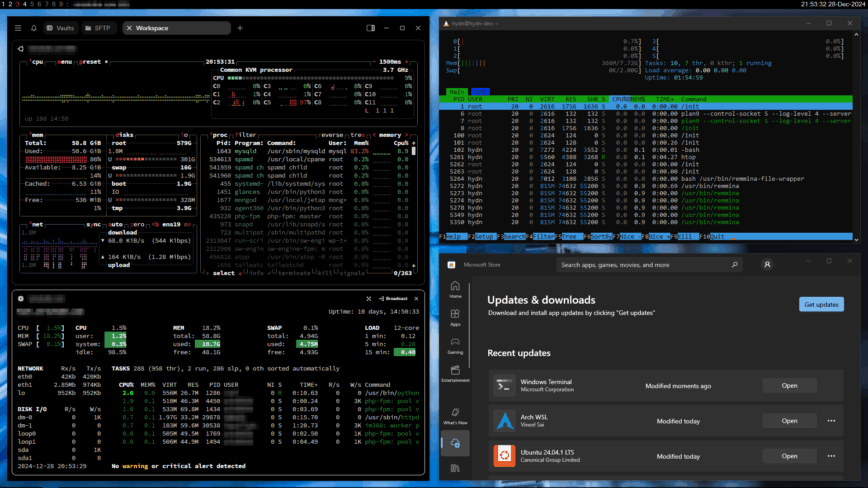Open What's New in Store sidebar

[x=456, y=414]
